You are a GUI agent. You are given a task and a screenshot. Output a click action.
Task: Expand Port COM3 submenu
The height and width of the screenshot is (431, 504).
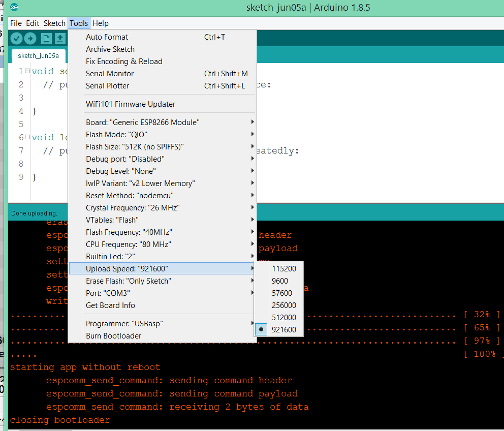(x=162, y=293)
